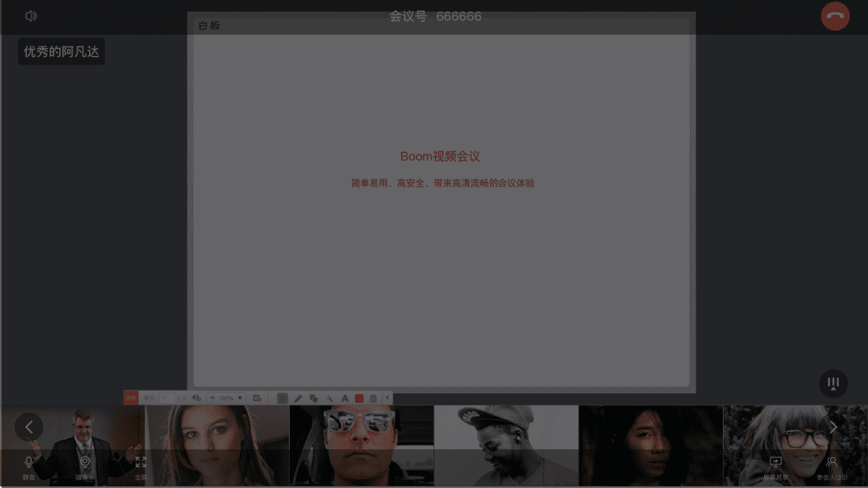
Task: Mute the microphone (静音)
Action: 29,466
